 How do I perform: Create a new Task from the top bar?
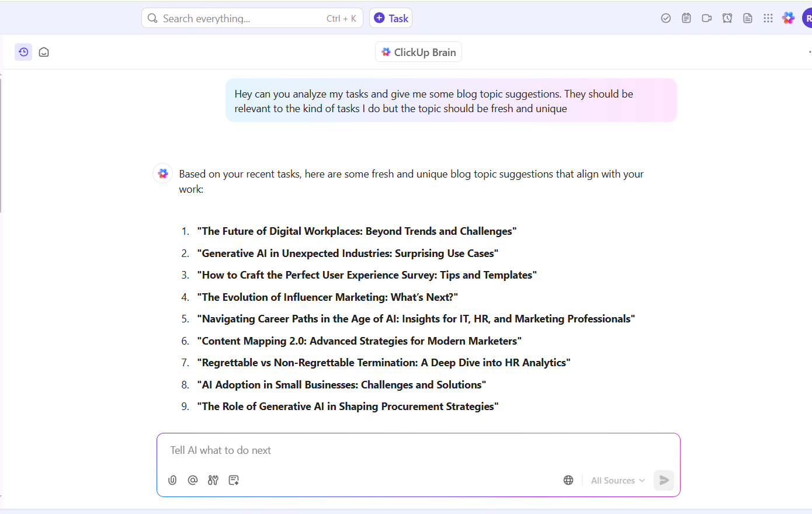(x=391, y=18)
